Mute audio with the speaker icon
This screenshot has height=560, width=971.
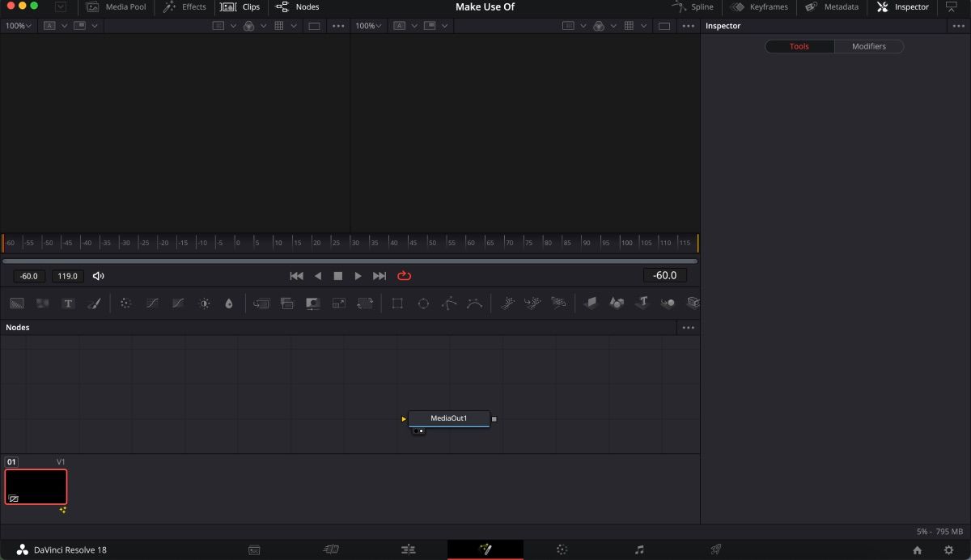(98, 275)
